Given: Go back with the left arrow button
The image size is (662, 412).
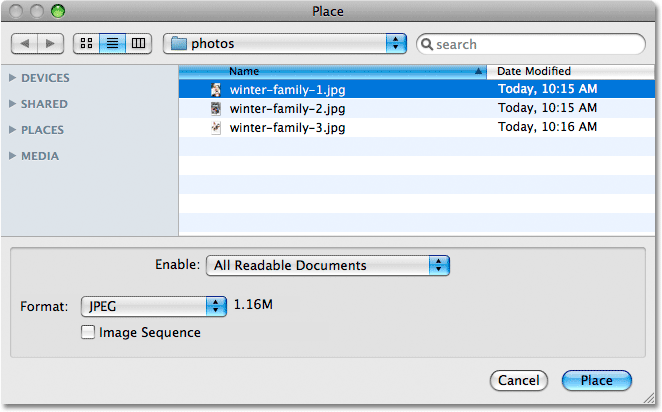Looking at the screenshot, I should coord(24,43).
